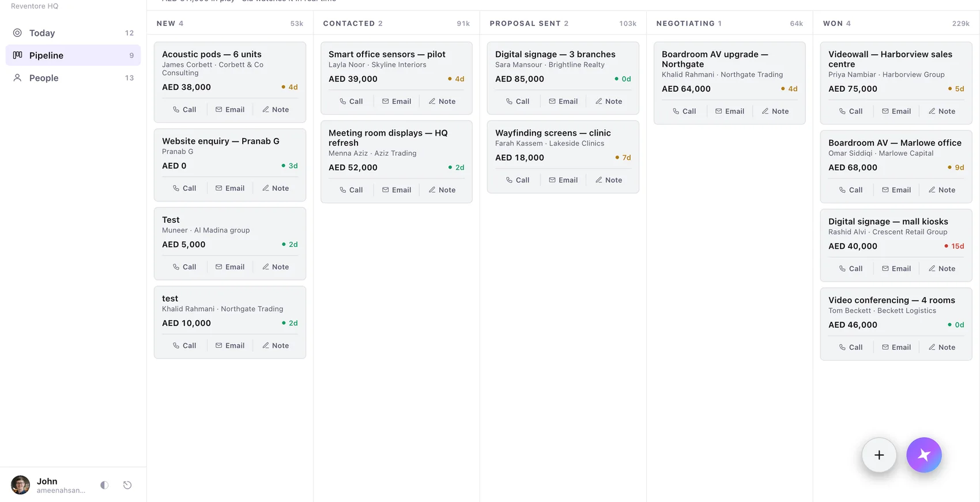This screenshot has height=502, width=980.
Task: Note on Digital signage — 3 branches card
Action: tap(609, 102)
